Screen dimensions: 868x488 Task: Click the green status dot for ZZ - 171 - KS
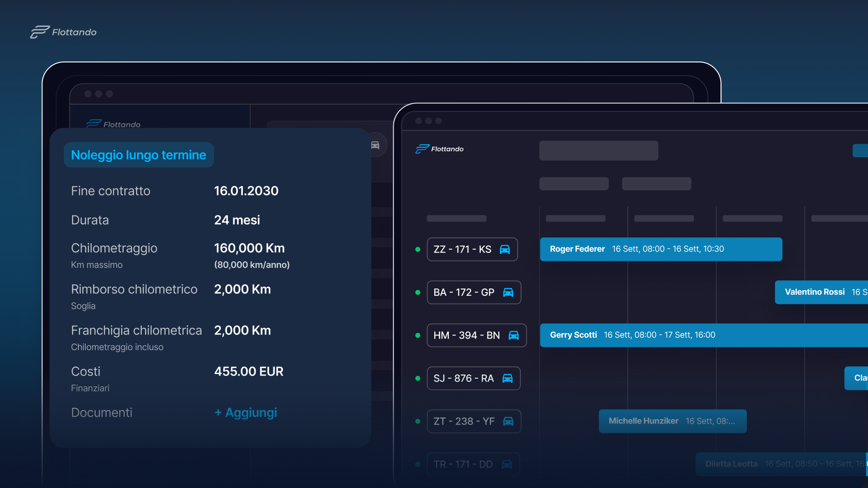coord(418,249)
